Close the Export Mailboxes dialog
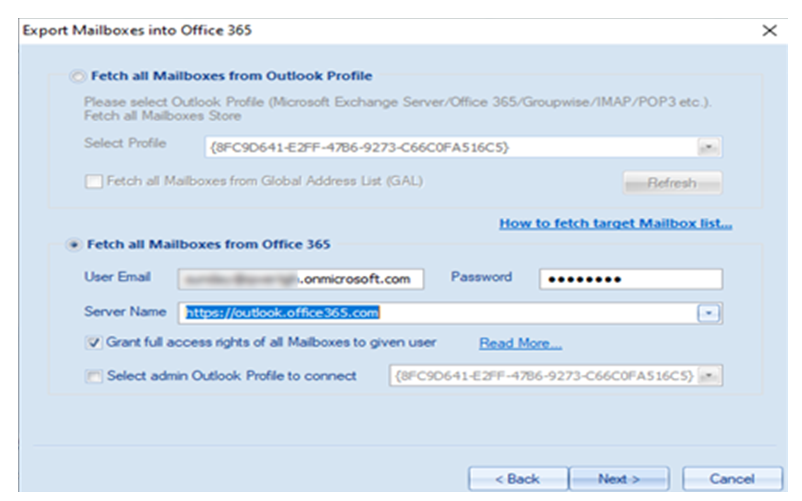Viewport: 802px width, 501px height. (769, 31)
